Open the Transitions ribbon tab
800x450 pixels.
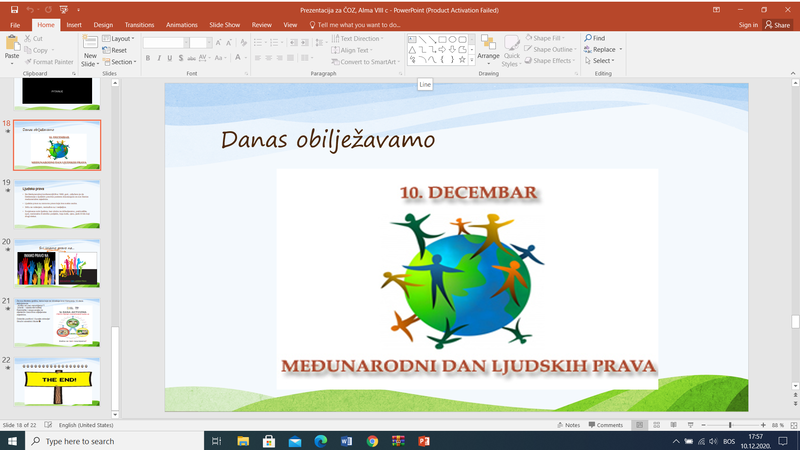(140, 24)
